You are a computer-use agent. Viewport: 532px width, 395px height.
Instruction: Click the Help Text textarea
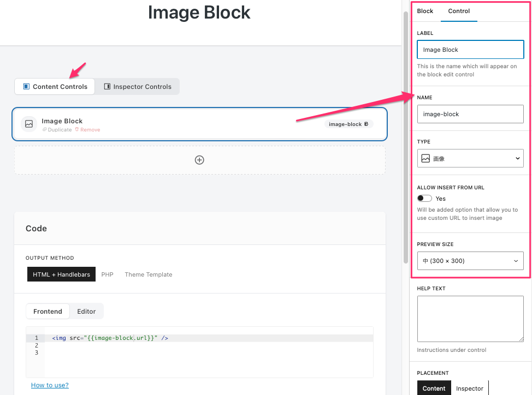coord(470,319)
